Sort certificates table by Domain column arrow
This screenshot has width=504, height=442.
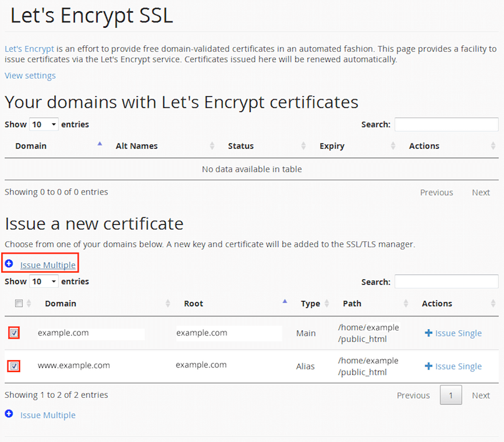point(100,145)
